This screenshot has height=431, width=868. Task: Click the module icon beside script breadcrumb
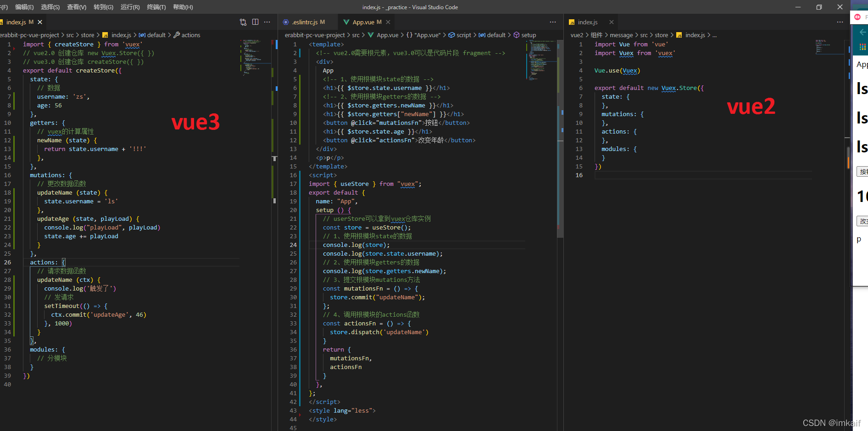click(x=451, y=35)
